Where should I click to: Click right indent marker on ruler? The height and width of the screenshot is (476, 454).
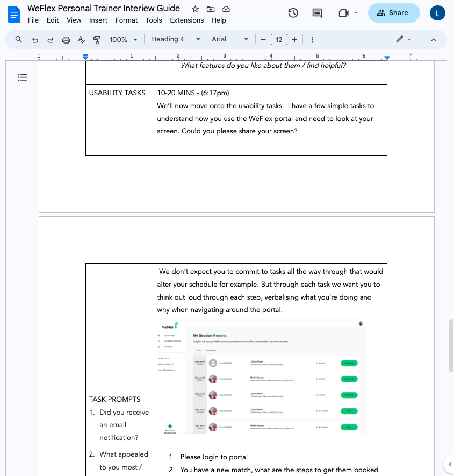coord(387,58)
